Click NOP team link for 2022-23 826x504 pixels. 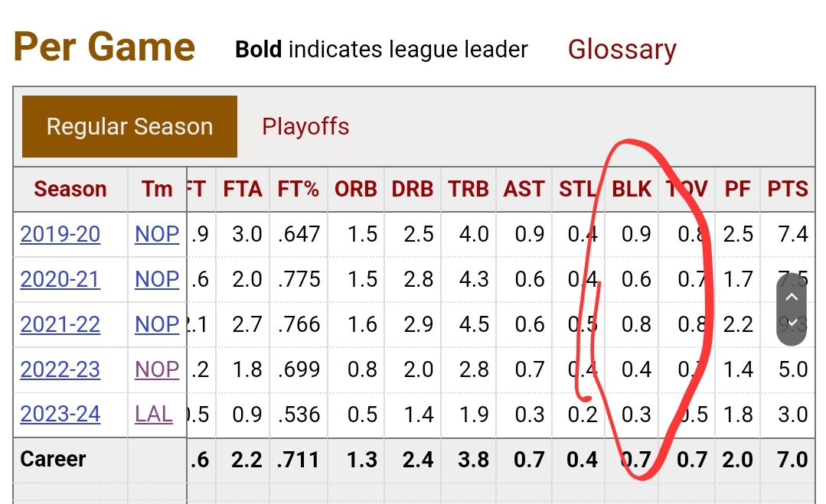157,369
